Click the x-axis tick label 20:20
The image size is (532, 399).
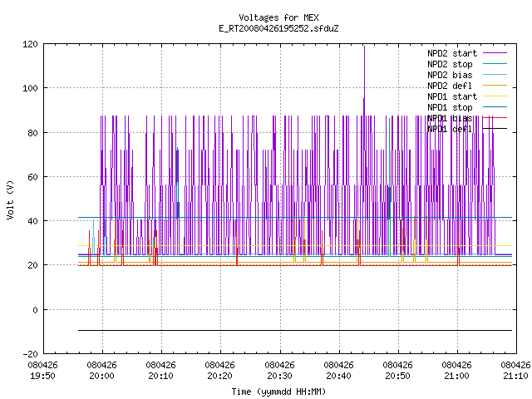(219, 376)
